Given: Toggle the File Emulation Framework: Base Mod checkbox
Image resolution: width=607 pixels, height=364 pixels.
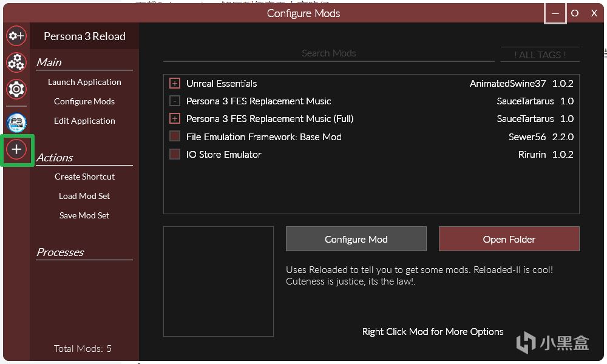Looking at the screenshot, I should pyautogui.click(x=175, y=136).
